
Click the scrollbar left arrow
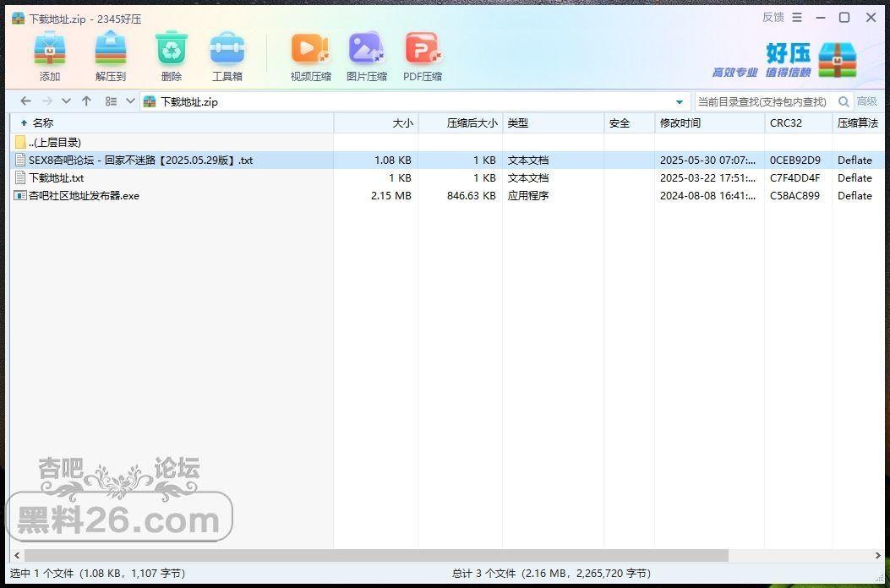(16, 555)
